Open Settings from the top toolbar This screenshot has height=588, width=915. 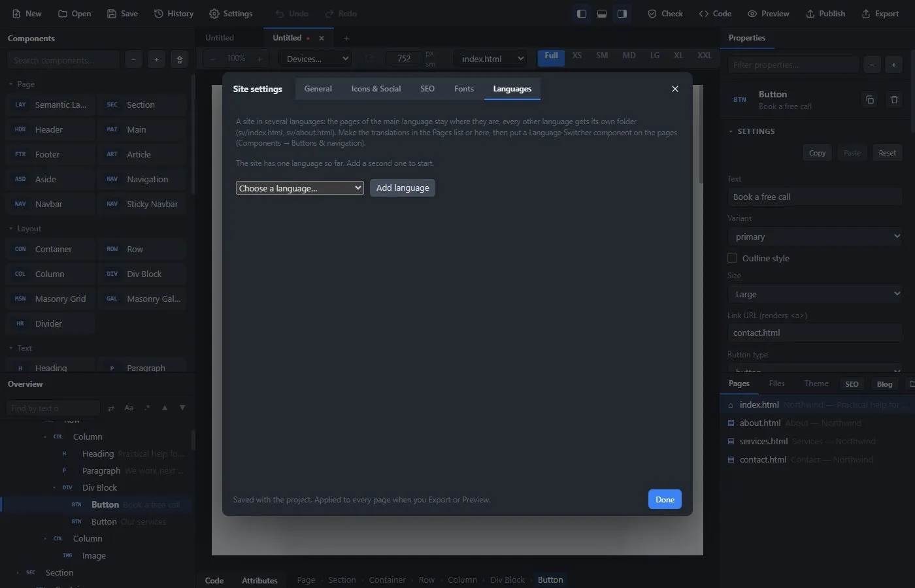click(x=231, y=14)
